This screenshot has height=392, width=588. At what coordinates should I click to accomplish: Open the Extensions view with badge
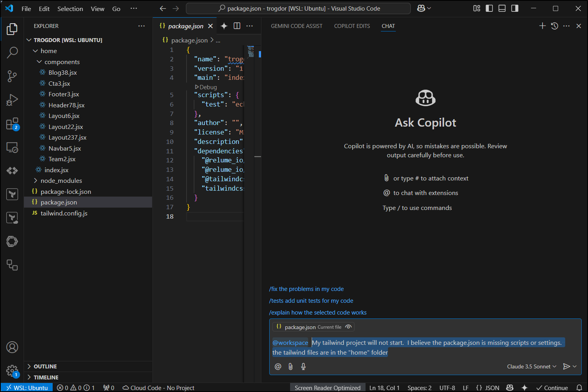click(x=12, y=124)
